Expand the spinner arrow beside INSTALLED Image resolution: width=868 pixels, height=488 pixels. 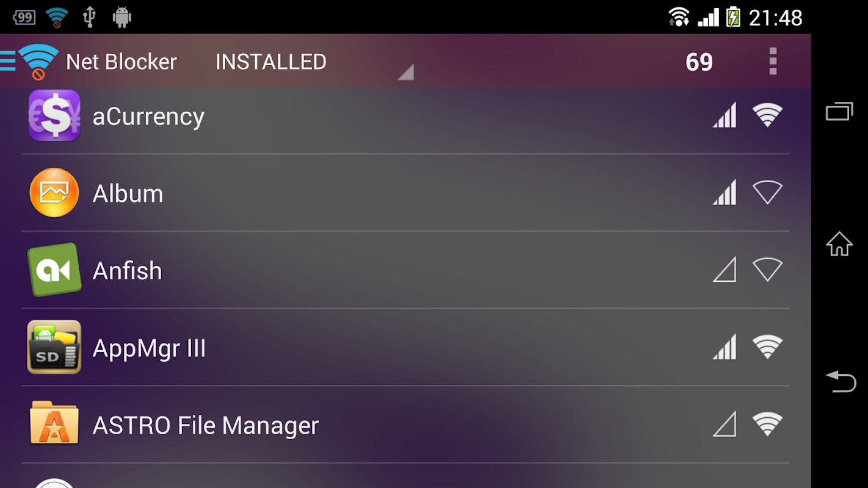coord(406,72)
